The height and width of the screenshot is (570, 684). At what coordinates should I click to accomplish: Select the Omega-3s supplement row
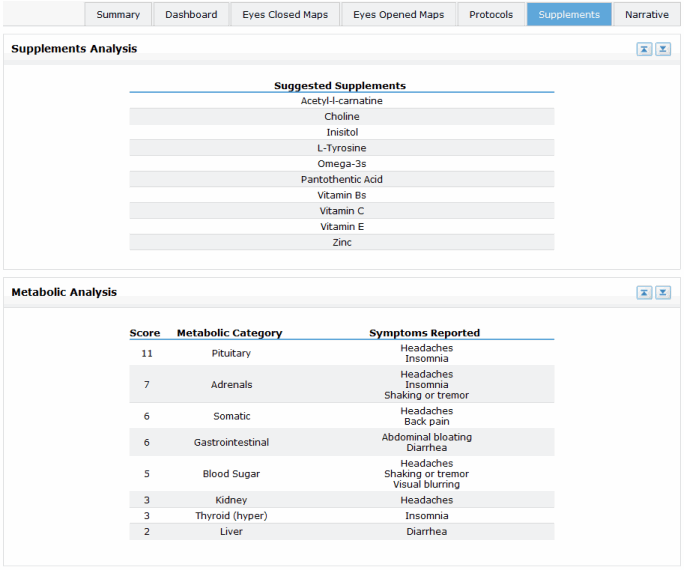(341, 164)
